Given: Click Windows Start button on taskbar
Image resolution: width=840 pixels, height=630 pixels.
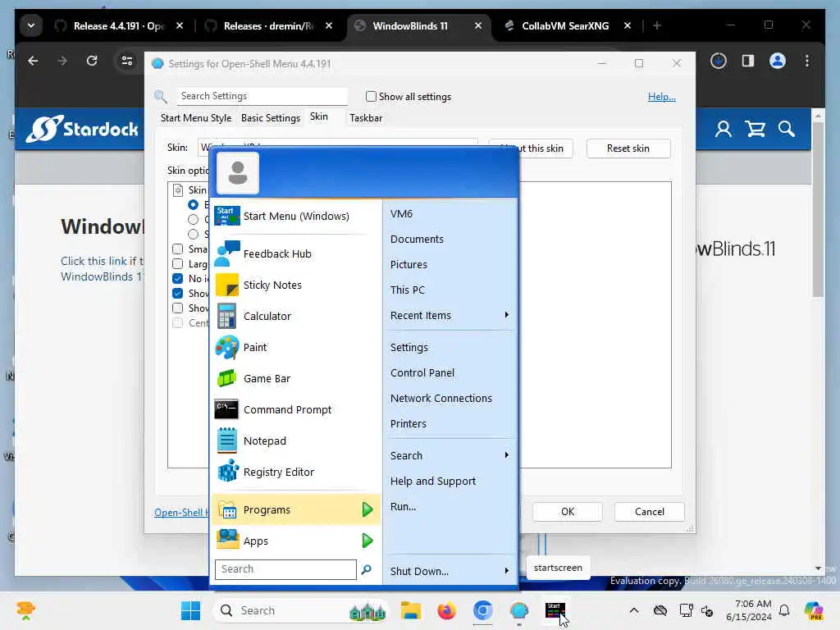Looking at the screenshot, I should point(190,610).
